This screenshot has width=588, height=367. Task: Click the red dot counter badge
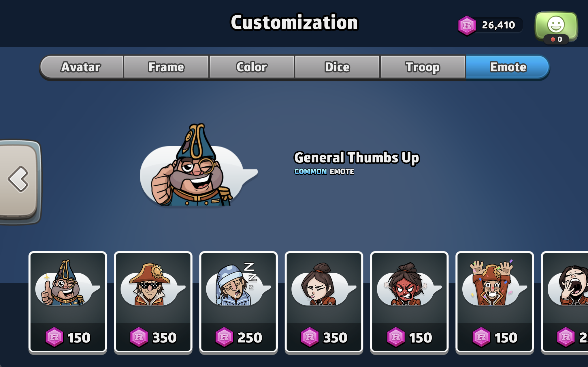556,39
